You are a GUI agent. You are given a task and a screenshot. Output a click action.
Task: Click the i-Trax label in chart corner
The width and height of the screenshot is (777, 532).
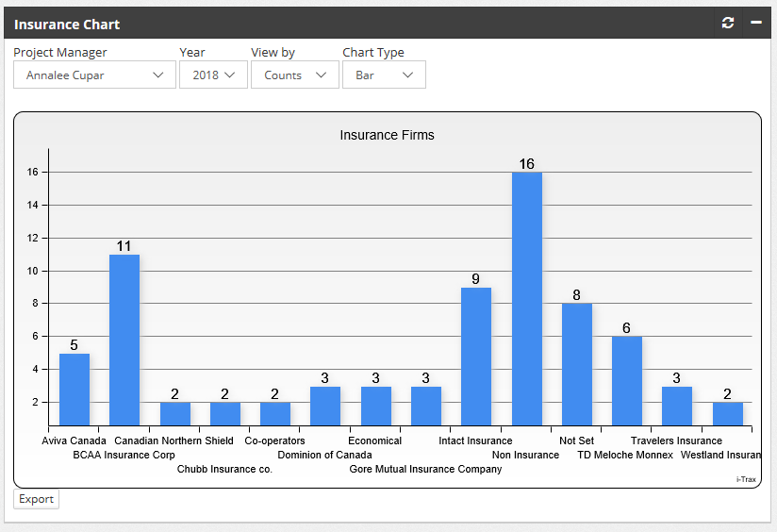point(746,479)
